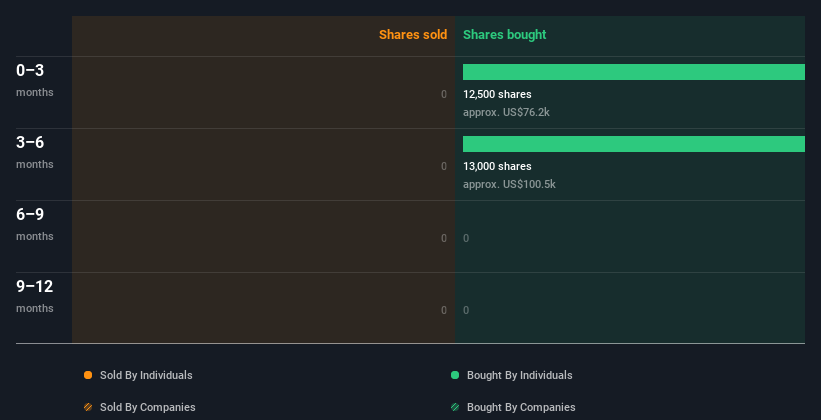Click the striped Sold By Companies legend icon
Screen dimensions: 821x420
(88, 407)
